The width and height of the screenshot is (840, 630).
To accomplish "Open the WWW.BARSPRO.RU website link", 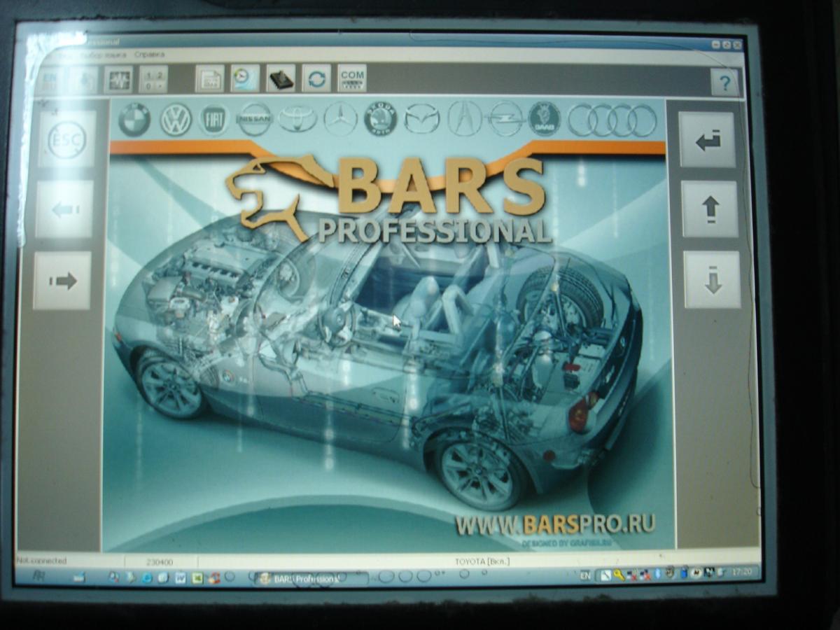I will (555, 524).
